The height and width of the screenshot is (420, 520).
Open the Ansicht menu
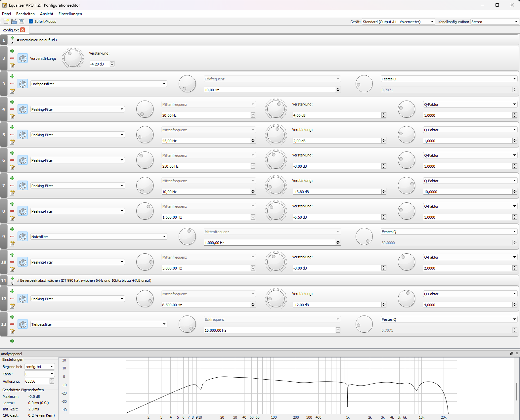tap(47, 14)
